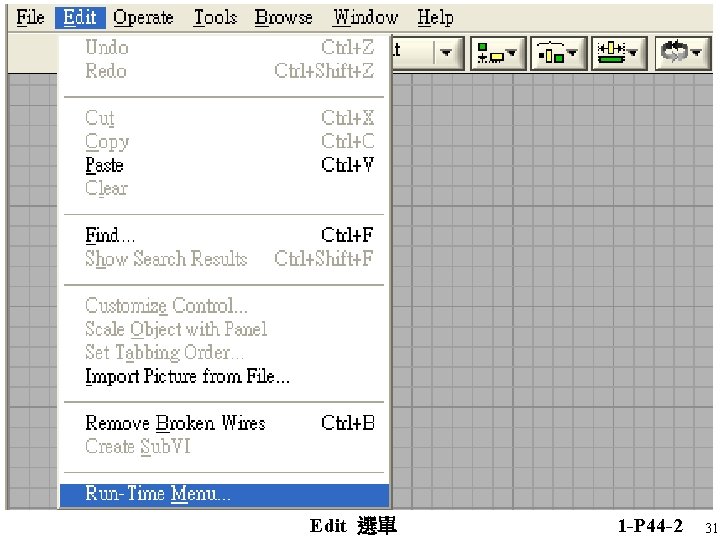This screenshot has height=540, width=720.
Task: Click the greyed Redo menu entry
Action: coord(225,71)
